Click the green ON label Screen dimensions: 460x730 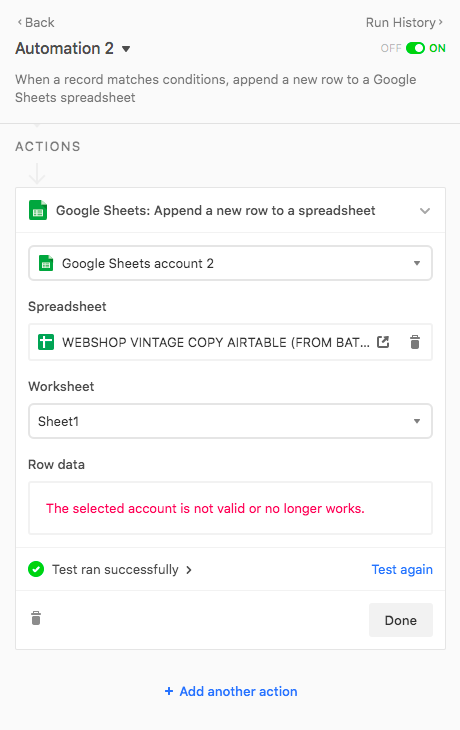pyautogui.click(x=437, y=48)
